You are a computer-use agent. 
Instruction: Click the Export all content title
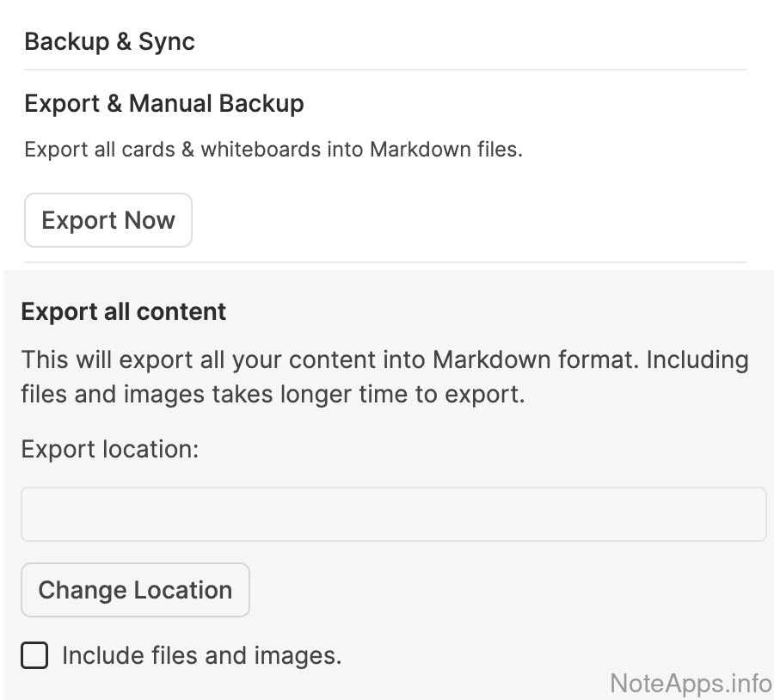[x=123, y=311]
